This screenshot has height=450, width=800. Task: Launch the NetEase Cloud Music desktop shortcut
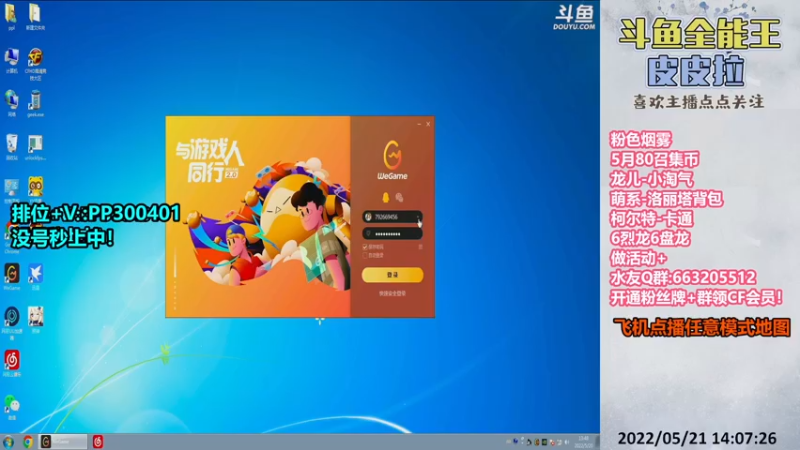click(12, 363)
